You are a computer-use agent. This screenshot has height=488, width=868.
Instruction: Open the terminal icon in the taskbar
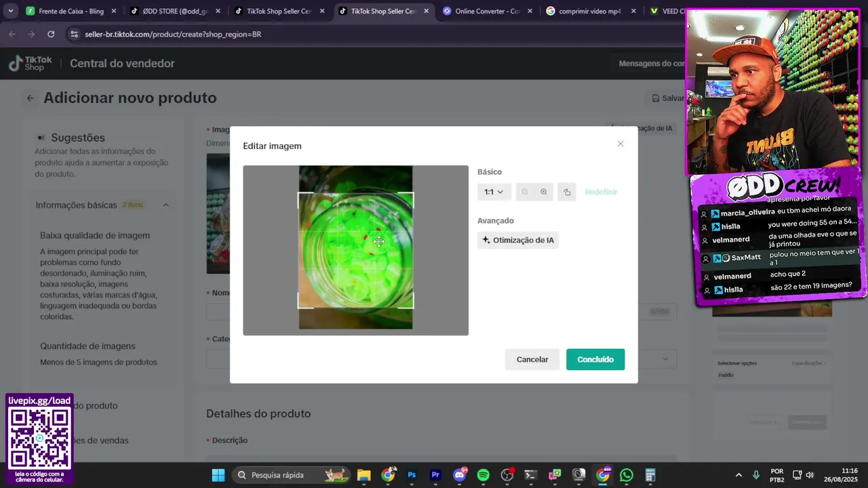(x=531, y=475)
